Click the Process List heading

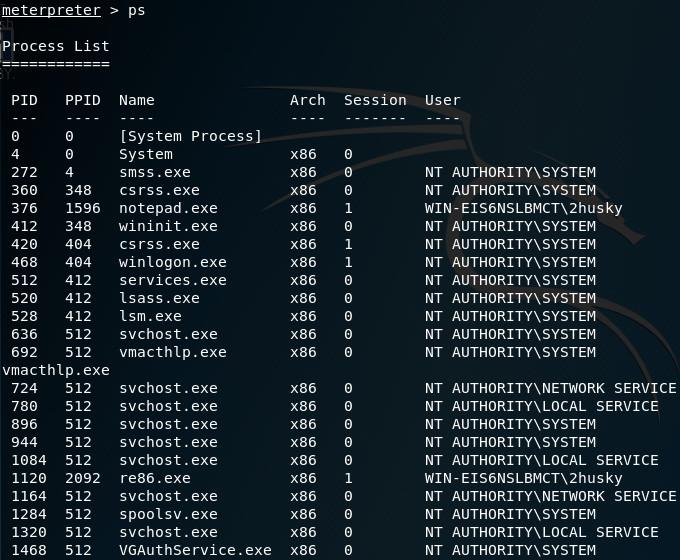click(56, 46)
